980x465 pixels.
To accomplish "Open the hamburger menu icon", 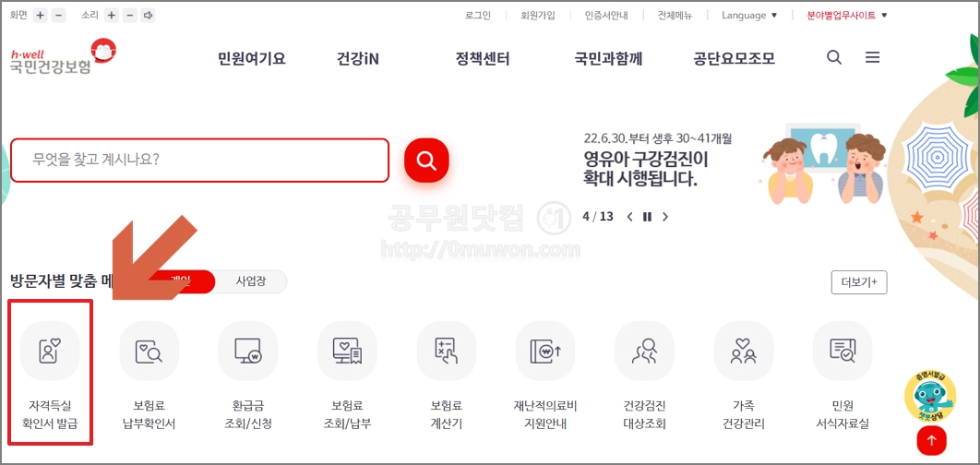I will [873, 57].
